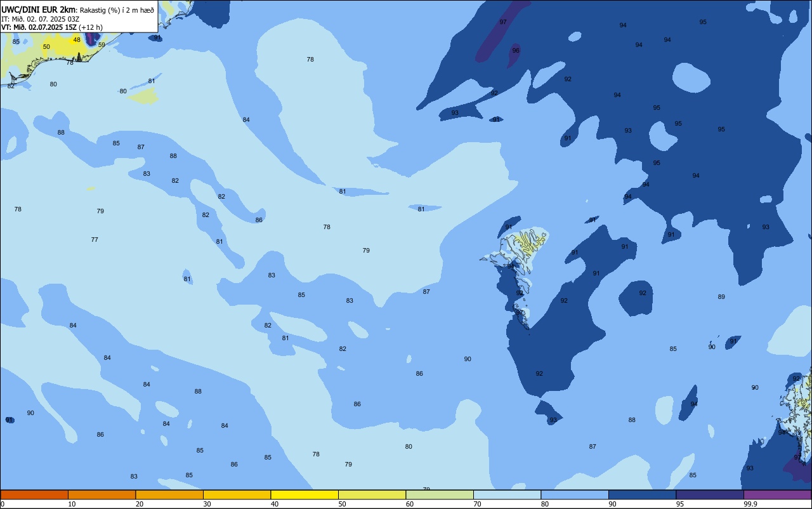Click the dark orange 0–10 legend swatch
Viewport: 812px width, 509px height.
[34, 494]
